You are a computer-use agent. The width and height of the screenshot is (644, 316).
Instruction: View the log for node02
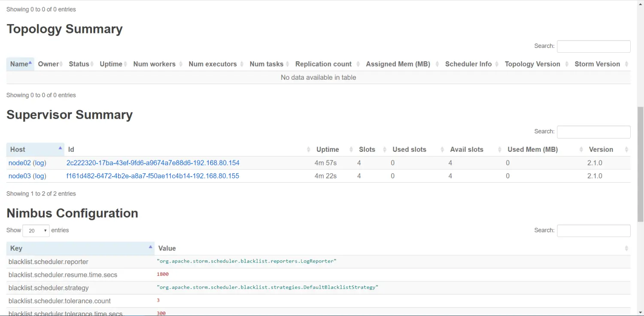(39, 163)
